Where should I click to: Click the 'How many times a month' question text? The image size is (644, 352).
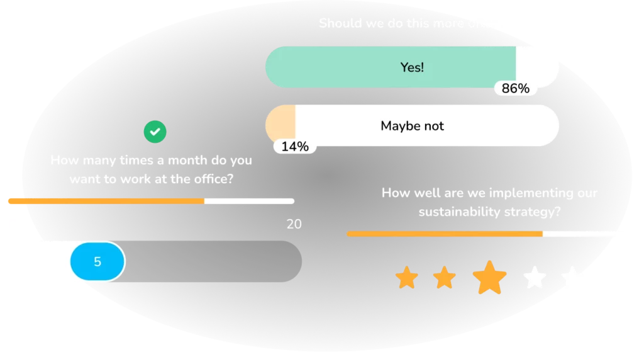coord(151,169)
